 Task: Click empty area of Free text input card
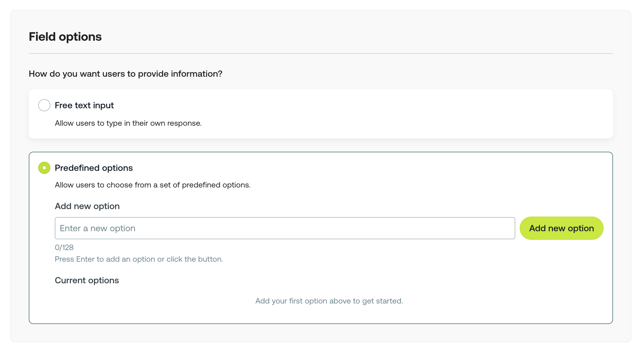[388, 114]
